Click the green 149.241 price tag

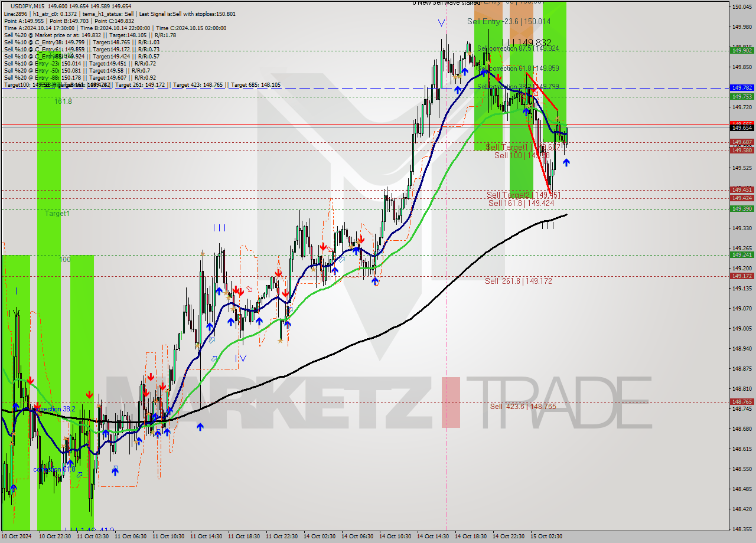point(742,254)
